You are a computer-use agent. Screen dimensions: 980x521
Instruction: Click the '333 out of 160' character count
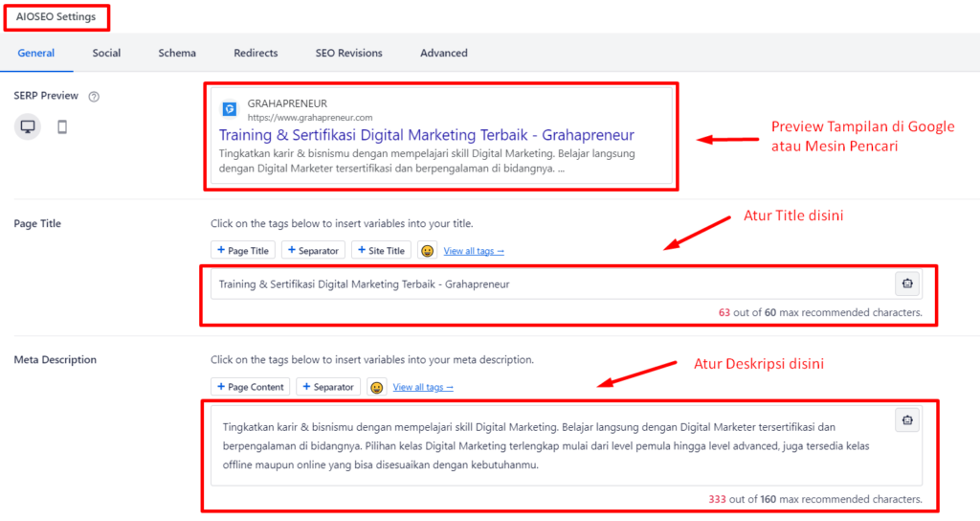click(815, 499)
